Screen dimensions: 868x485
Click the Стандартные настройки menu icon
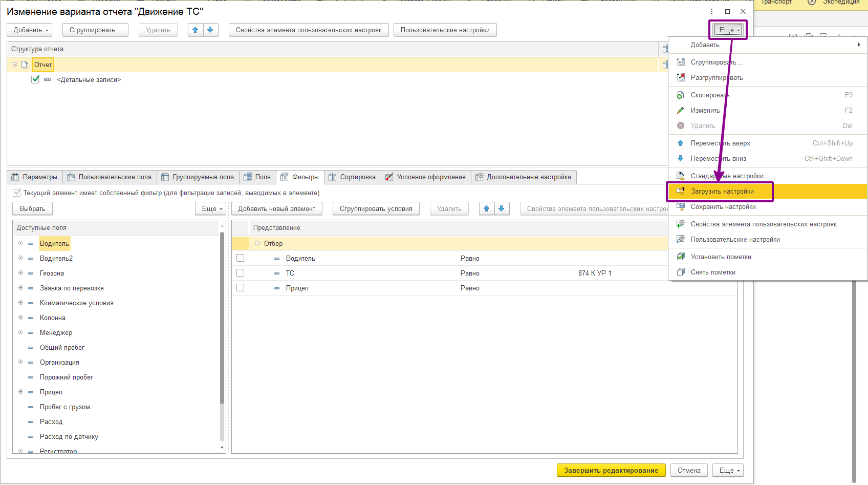point(681,176)
